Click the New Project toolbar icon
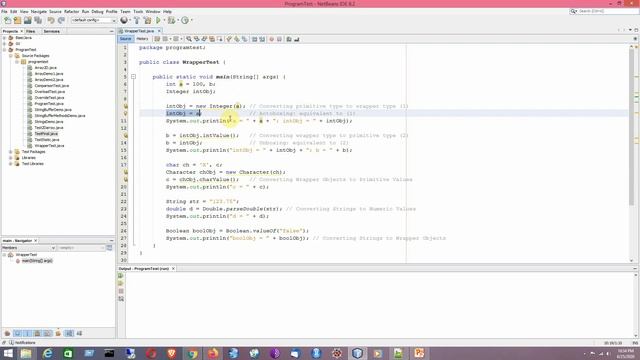640x360 pixels. tap(18, 20)
